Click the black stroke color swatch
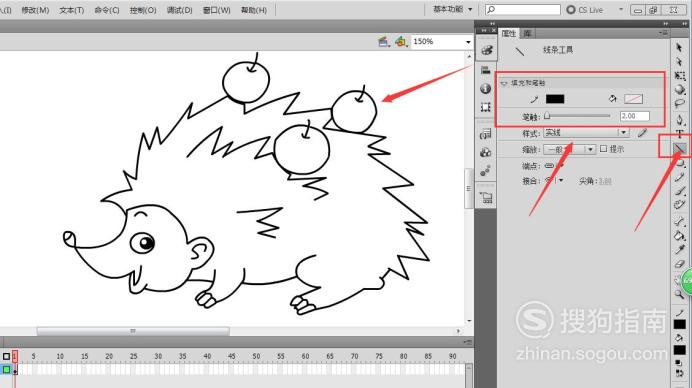The height and width of the screenshot is (388, 692). coord(555,99)
